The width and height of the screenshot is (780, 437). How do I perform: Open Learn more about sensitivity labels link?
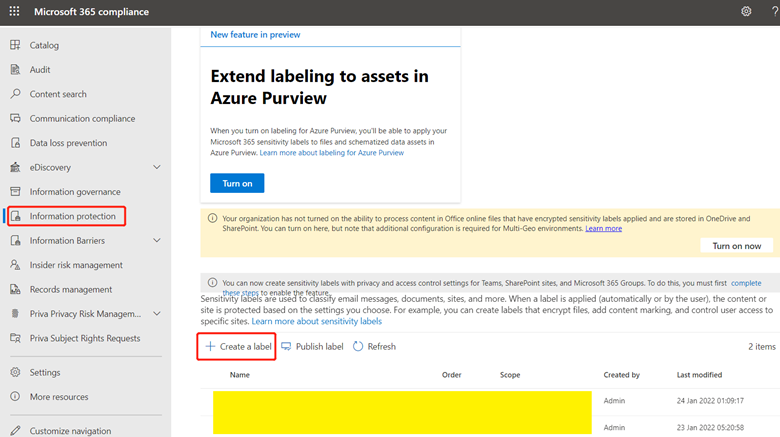[316, 321]
